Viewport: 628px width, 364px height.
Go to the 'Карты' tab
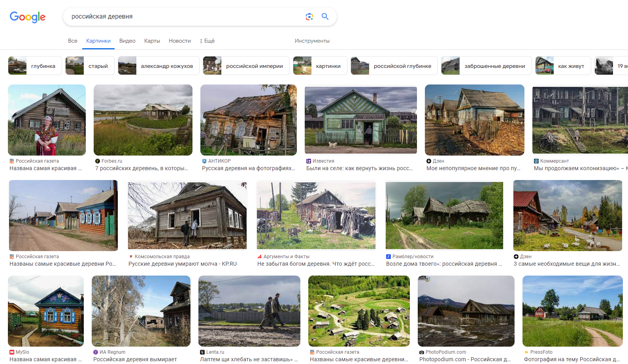152,41
